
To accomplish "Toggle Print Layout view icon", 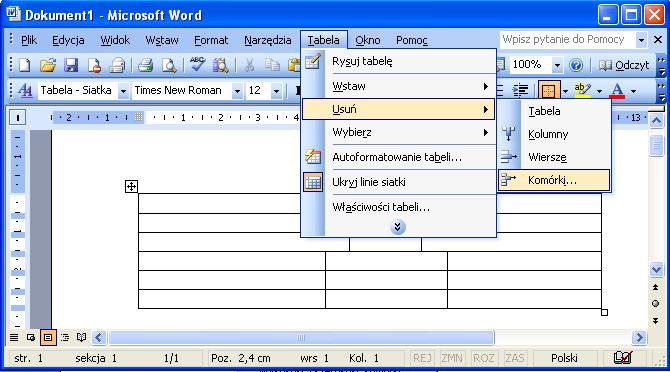I will pyautogui.click(x=48, y=337).
